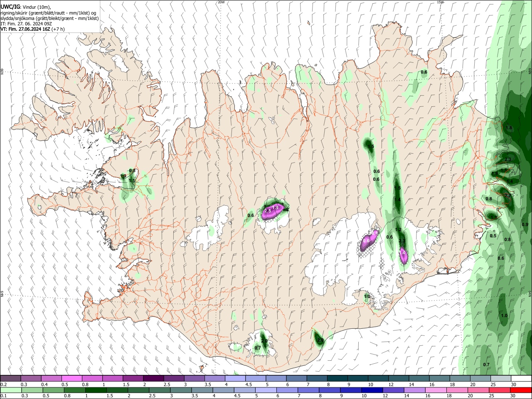Click the 'IT: Fim. 27. 06. 2024 09Z' line
Viewport: 532px width, 399px height.
(x=26, y=24)
